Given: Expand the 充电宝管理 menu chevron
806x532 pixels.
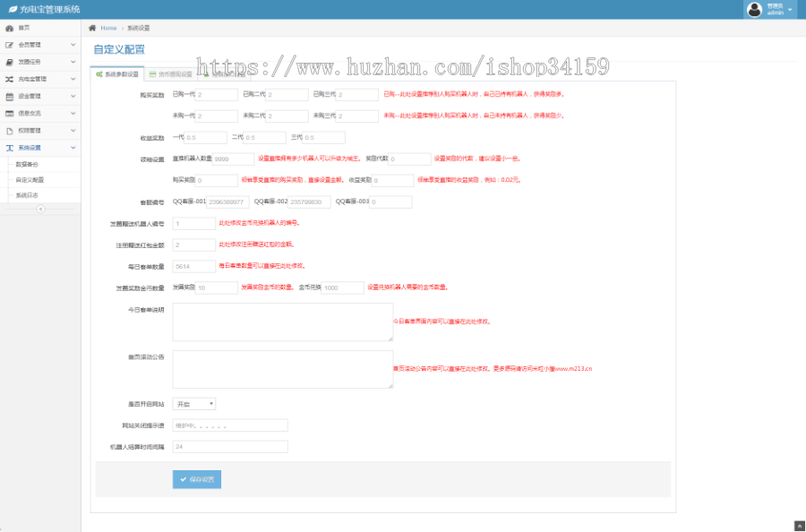Looking at the screenshot, I should pyautogui.click(x=73, y=79).
